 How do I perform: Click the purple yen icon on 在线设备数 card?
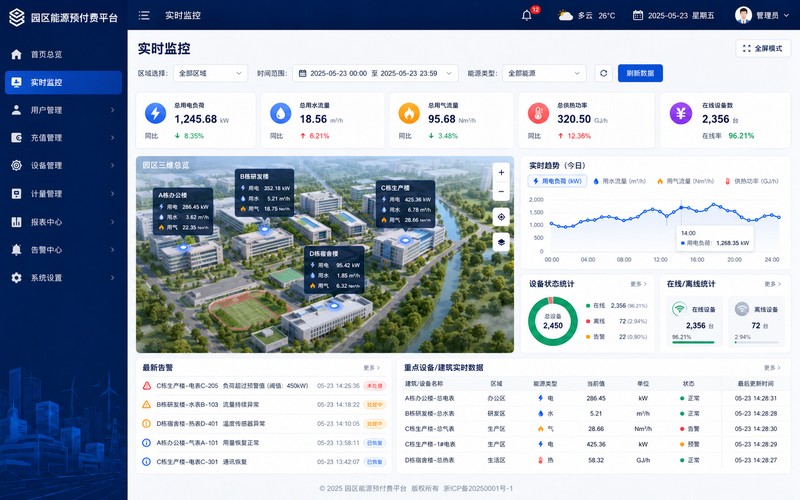[681, 113]
